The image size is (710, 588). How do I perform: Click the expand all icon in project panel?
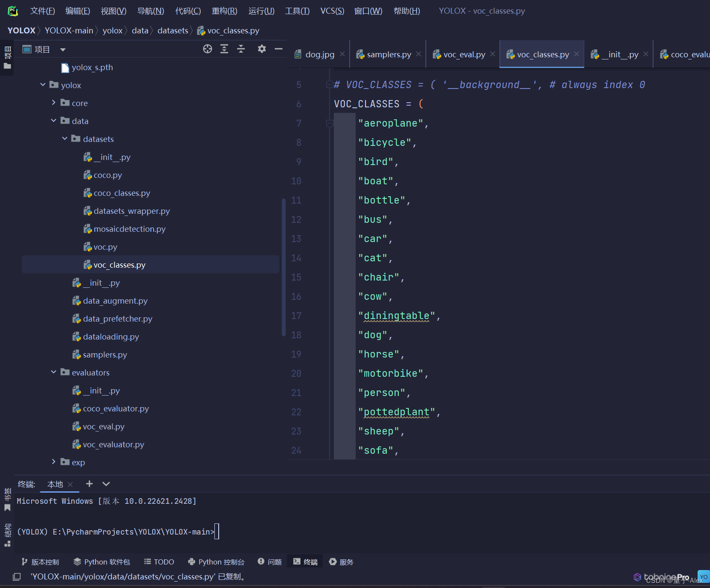pos(224,49)
